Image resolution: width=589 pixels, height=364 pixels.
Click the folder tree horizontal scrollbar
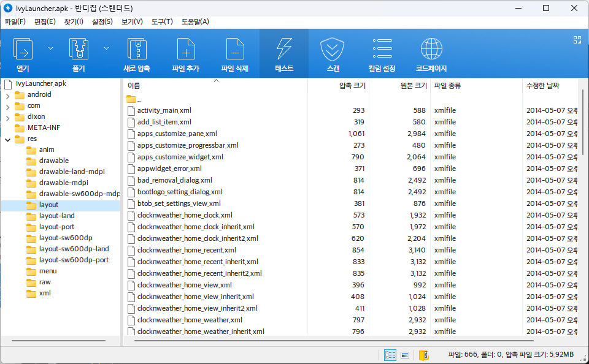[58, 341]
